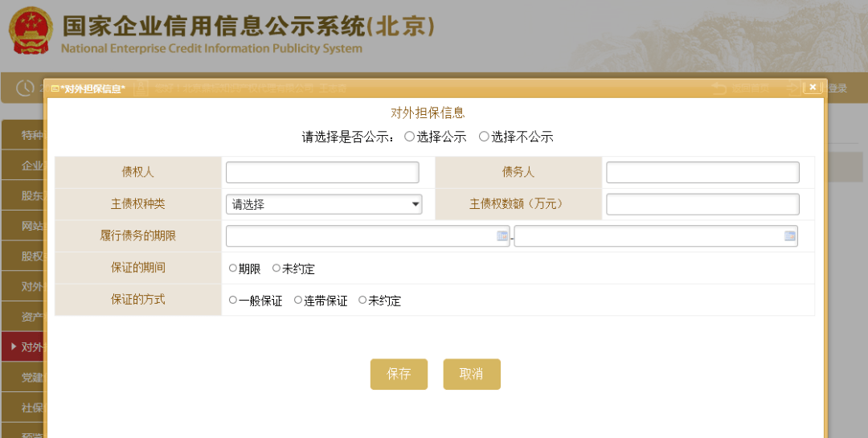The image size is (868, 438).
Task: Focus the 主债权数额（万元） input field
Action: [x=702, y=204]
